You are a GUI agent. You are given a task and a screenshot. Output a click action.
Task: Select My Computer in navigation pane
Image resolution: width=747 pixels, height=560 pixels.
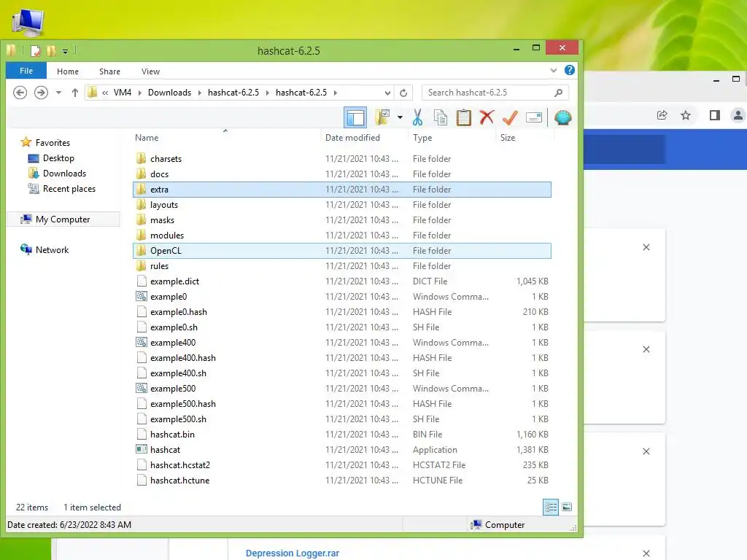63,219
